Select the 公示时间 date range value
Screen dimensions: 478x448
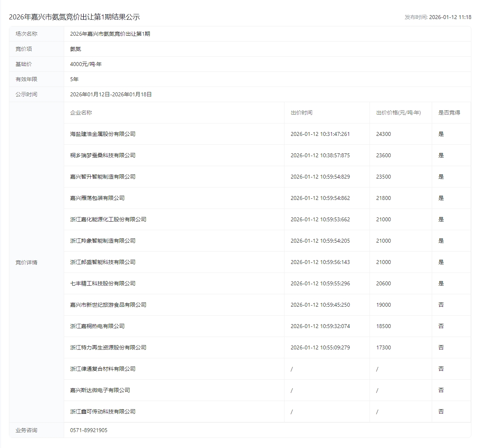coord(111,94)
